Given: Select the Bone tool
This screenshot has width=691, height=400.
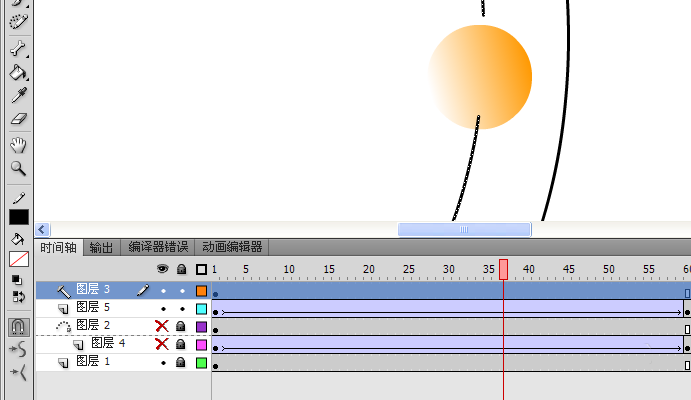Looking at the screenshot, I should [18, 48].
